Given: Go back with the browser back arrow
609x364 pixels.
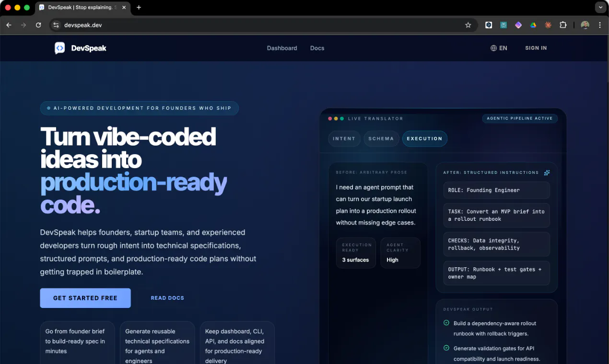Looking at the screenshot, I should click(x=9, y=25).
